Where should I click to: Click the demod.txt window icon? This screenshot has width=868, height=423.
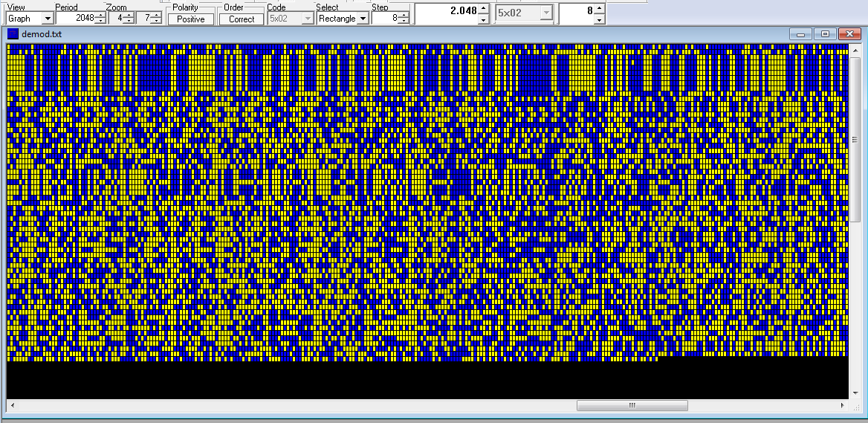coord(13,33)
